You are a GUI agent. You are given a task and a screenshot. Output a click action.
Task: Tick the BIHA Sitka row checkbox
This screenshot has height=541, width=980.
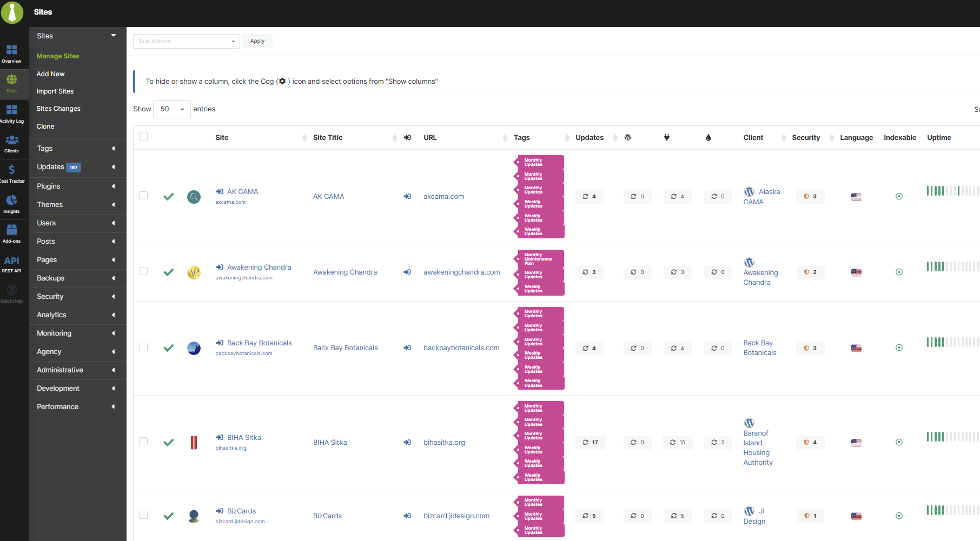click(x=143, y=442)
